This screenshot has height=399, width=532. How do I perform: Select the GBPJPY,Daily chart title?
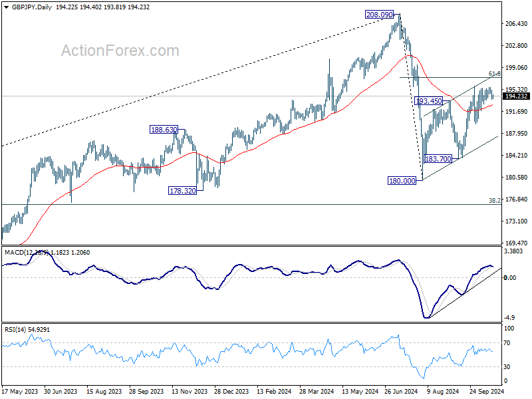(32, 7)
